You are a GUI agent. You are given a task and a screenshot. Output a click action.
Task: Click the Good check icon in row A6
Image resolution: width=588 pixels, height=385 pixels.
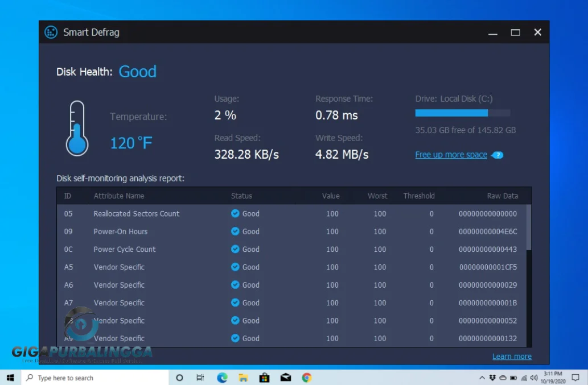coord(235,285)
